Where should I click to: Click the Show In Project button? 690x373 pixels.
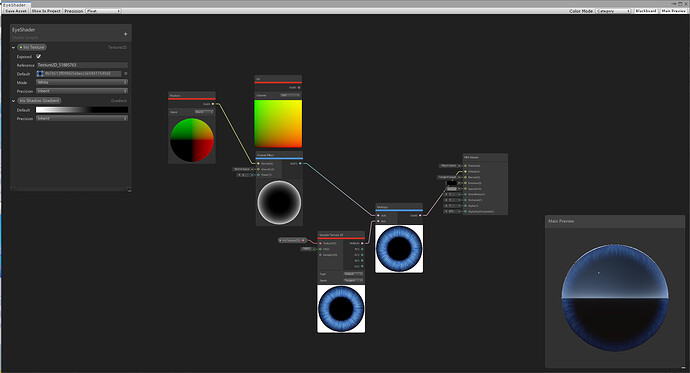pos(46,11)
